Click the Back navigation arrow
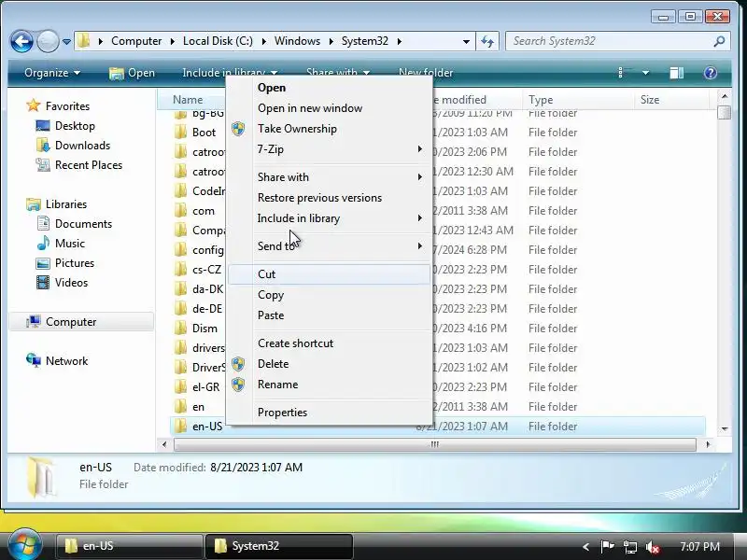This screenshot has width=747, height=560. click(x=21, y=41)
